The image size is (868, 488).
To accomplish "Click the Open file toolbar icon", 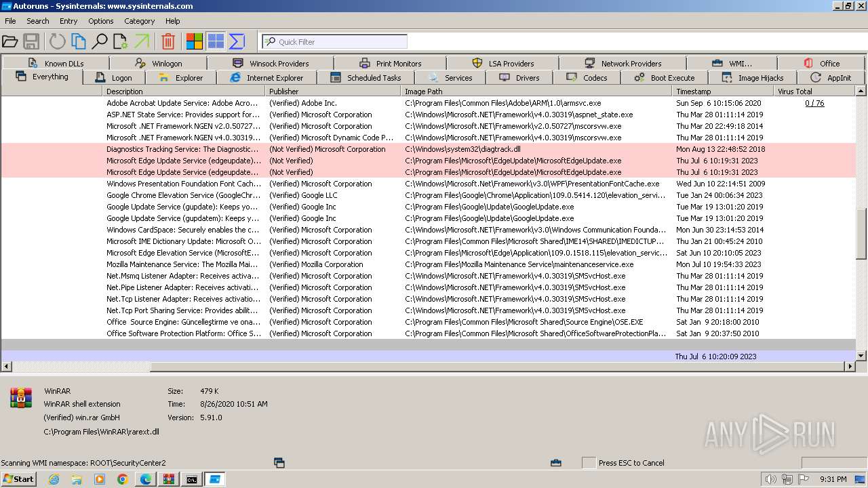I will tap(10, 42).
